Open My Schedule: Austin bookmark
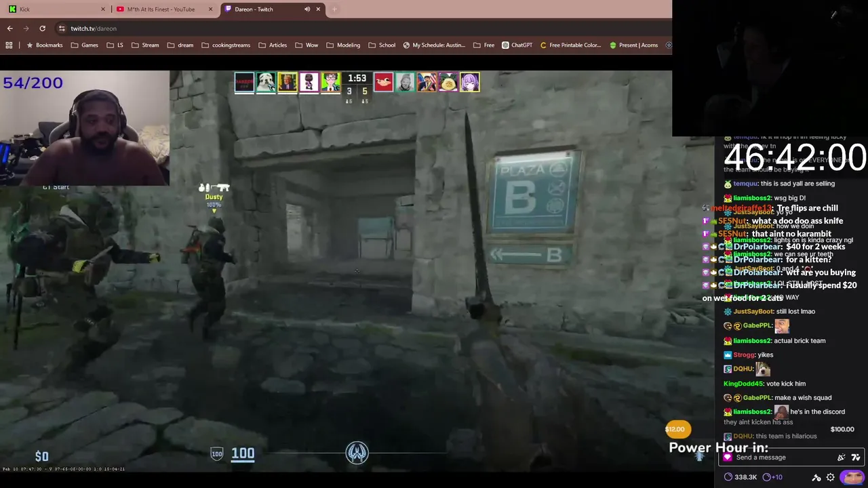This screenshot has width=868, height=488. [x=434, y=45]
